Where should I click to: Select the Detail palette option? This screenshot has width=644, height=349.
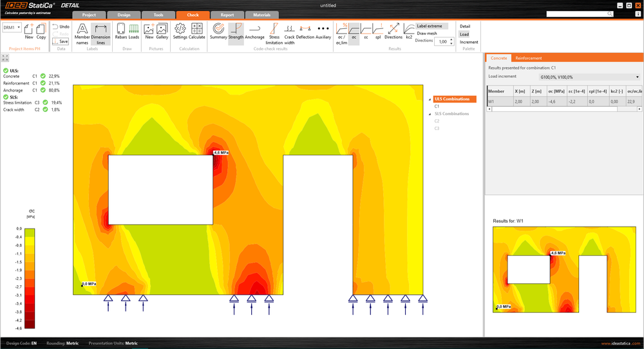click(x=465, y=26)
